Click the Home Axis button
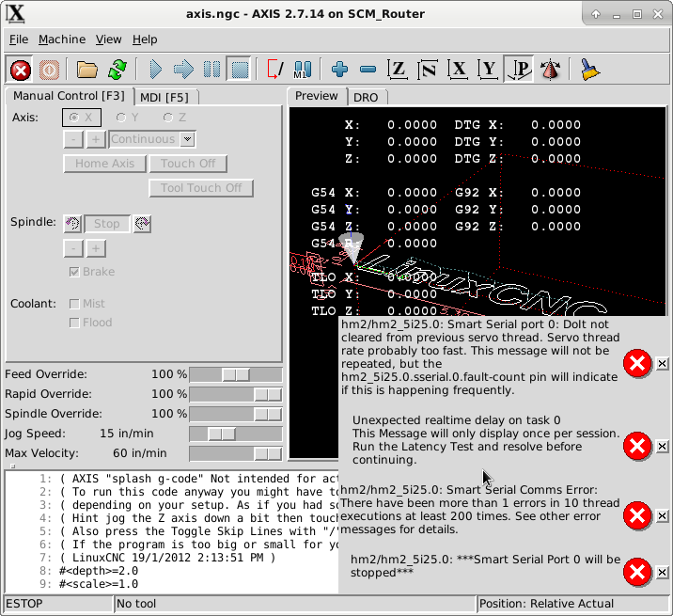The width and height of the screenshot is (673, 616). [104, 164]
